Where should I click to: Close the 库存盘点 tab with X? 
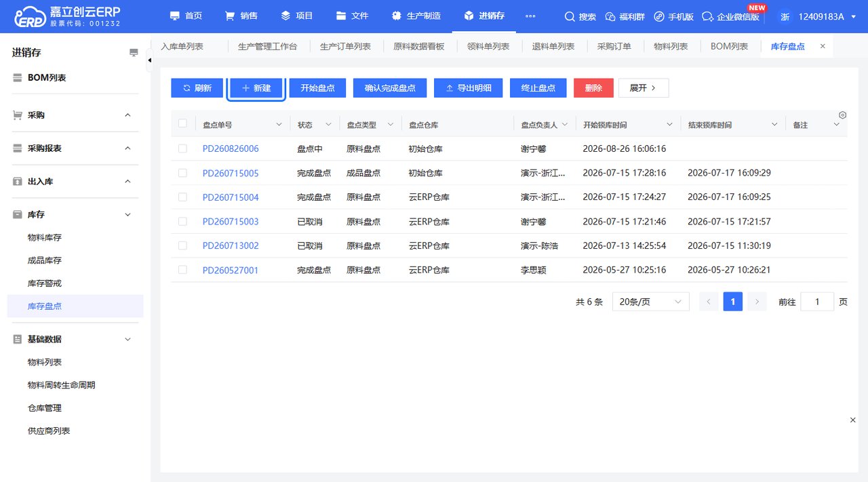coord(823,46)
